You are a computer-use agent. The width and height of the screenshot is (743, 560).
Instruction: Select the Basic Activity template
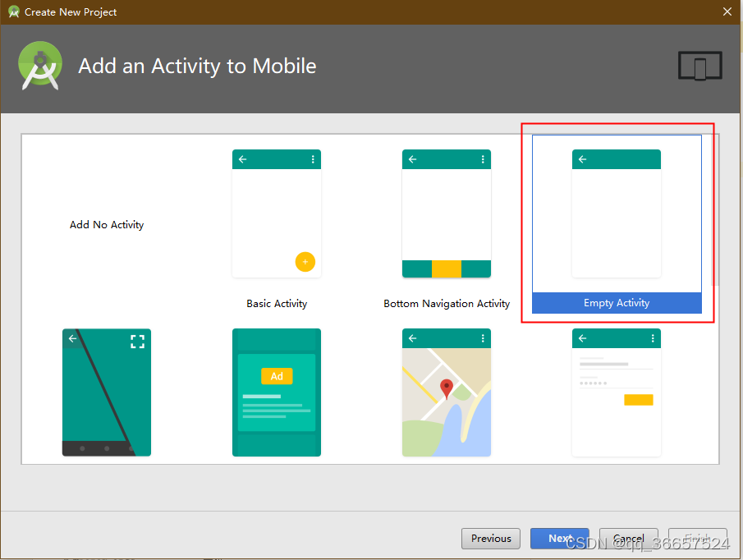click(x=277, y=212)
